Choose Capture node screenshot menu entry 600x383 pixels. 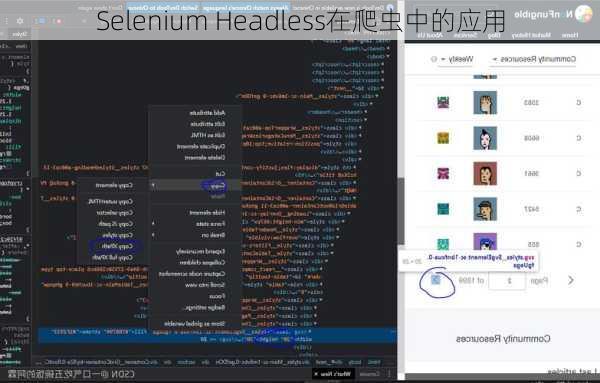(x=195, y=274)
